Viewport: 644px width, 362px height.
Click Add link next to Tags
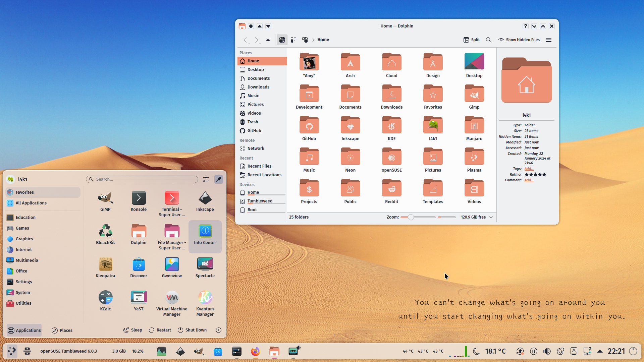click(529, 169)
